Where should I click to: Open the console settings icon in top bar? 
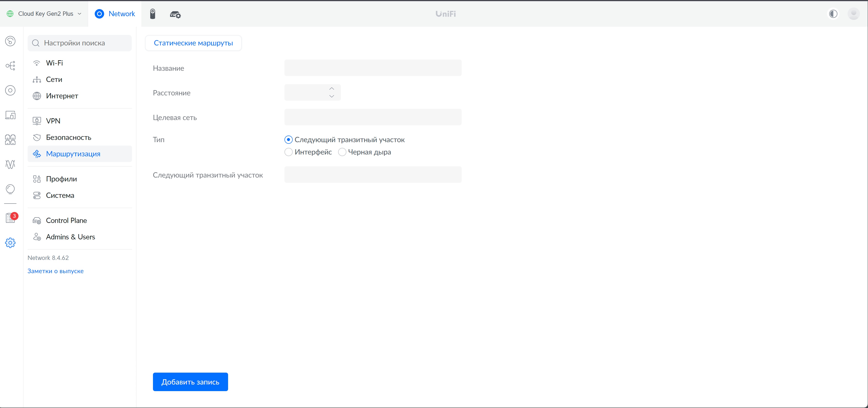pyautogui.click(x=175, y=14)
